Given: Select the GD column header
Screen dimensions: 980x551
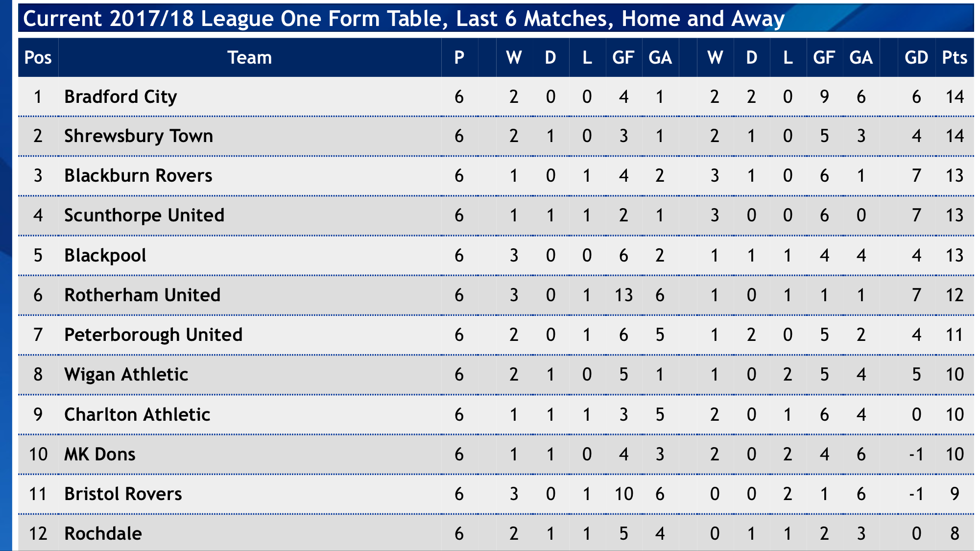Looking at the screenshot, I should tap(916, 58).
